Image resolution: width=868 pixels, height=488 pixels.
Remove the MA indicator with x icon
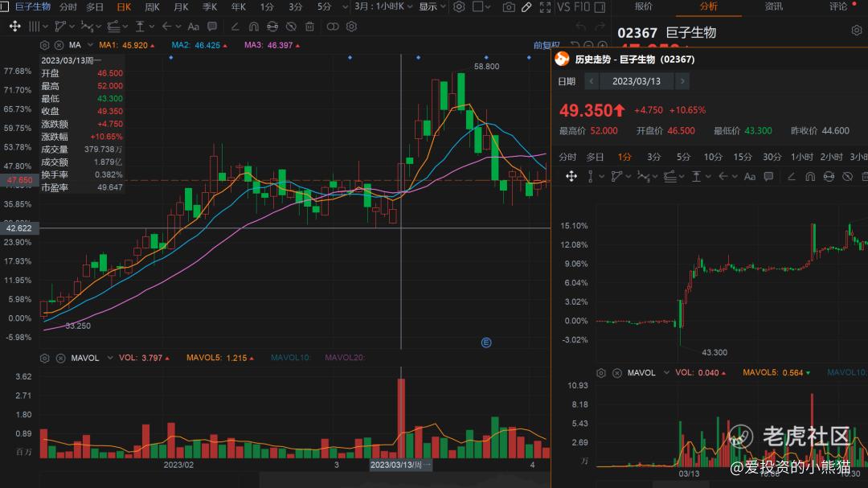[59, 45]
